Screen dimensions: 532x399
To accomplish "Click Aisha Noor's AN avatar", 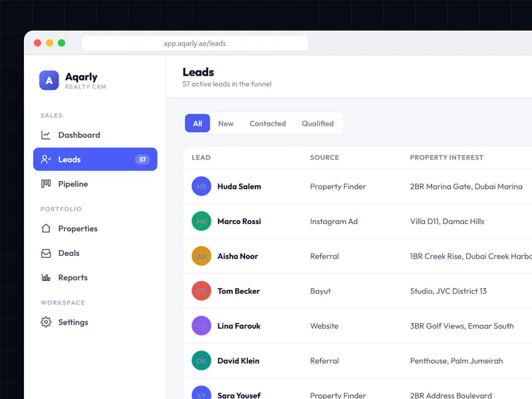I will 201,256.
